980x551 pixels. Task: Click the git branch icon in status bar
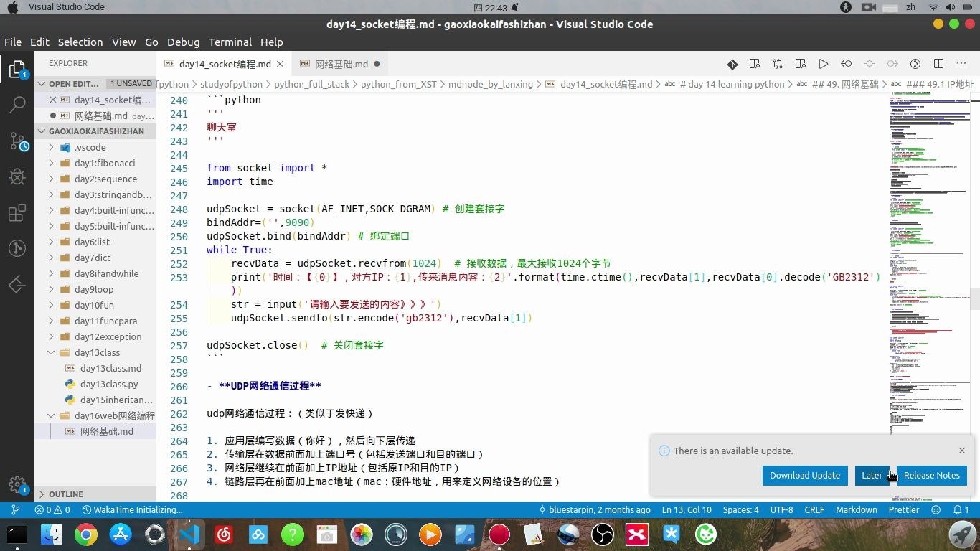point(14,509)
